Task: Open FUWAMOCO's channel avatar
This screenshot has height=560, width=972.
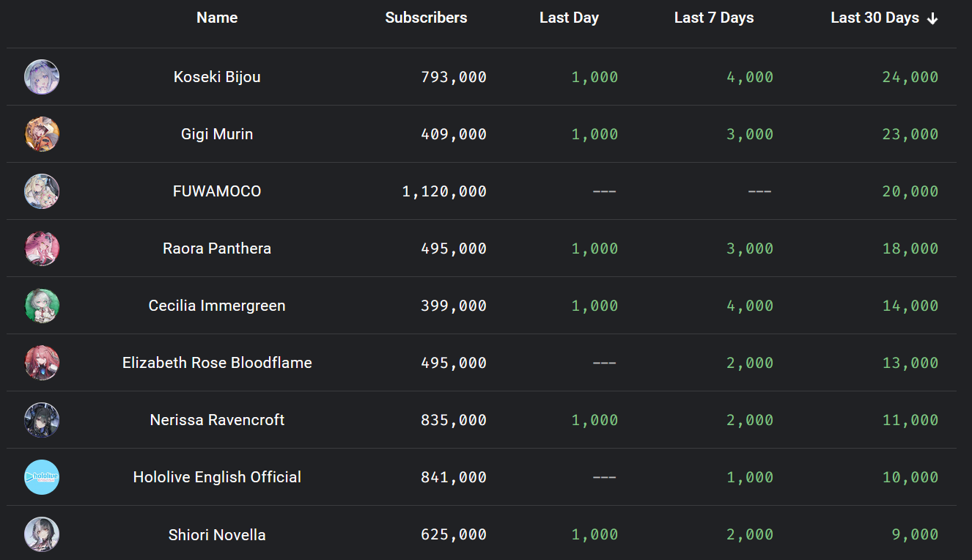Action: coord(42,191)
